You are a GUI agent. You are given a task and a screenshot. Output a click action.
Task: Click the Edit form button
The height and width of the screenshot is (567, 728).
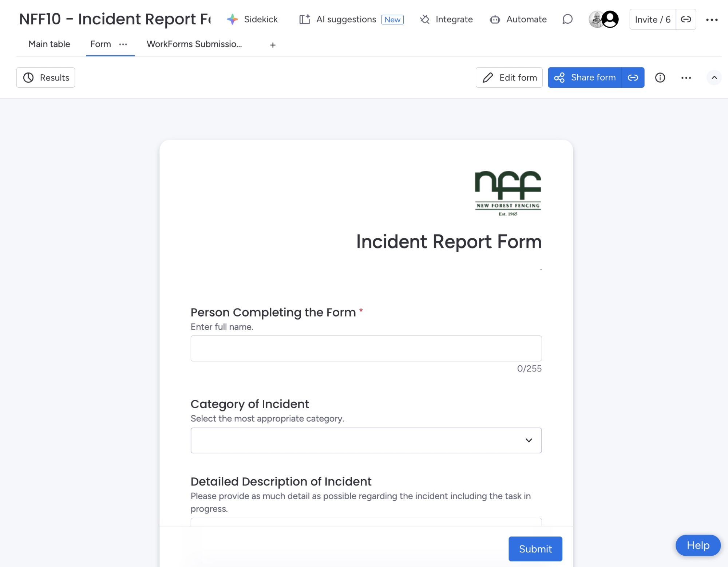point(509,78)
